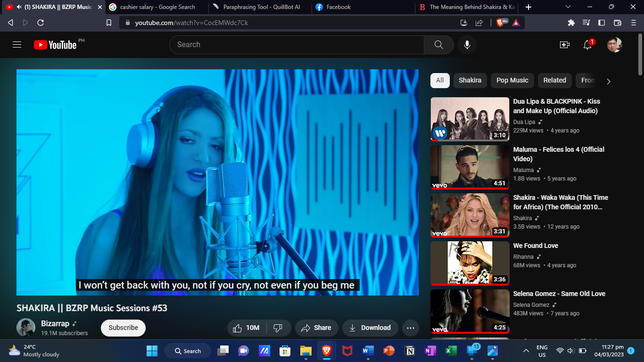The image size is (644, 362).
Task: Open volume control in system tray
Action: [x=570, y=351]
